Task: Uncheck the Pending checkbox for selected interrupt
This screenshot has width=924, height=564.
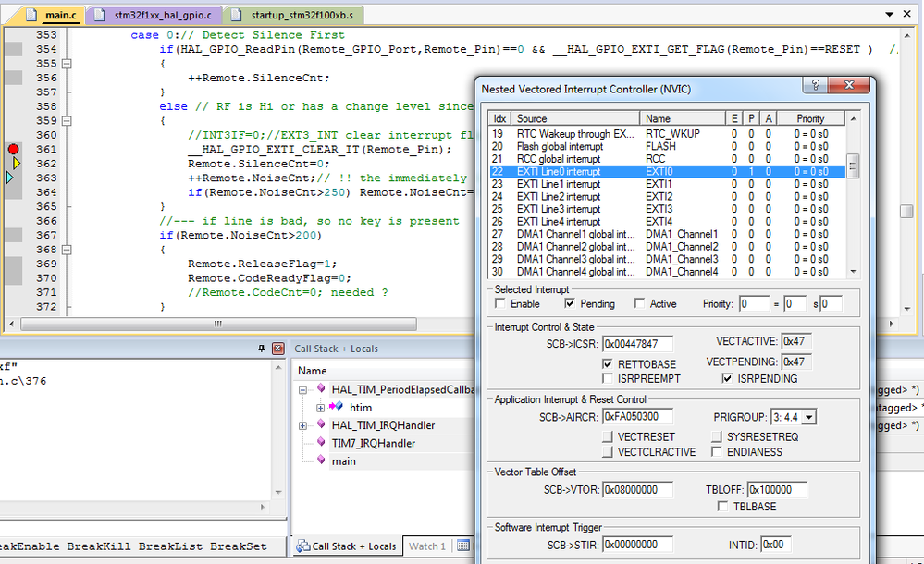Action: 569,303
